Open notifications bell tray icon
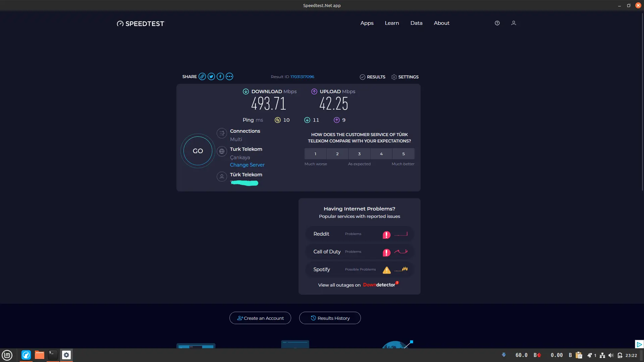The width and height of the screenshot is (644, 362). pyautogui.click(x=590, y=355)
